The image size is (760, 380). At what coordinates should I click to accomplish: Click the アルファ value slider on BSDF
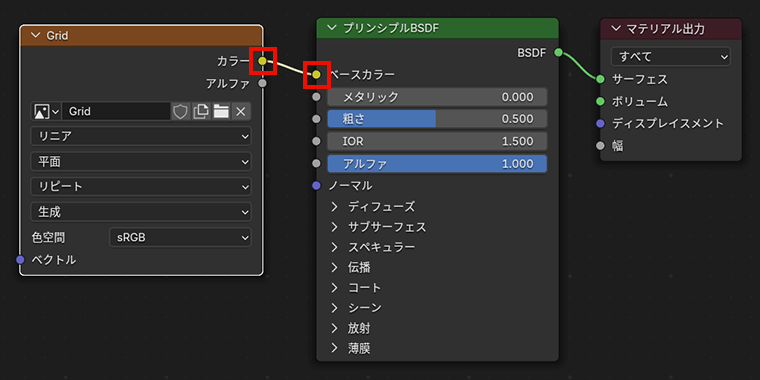pos(437,164)
